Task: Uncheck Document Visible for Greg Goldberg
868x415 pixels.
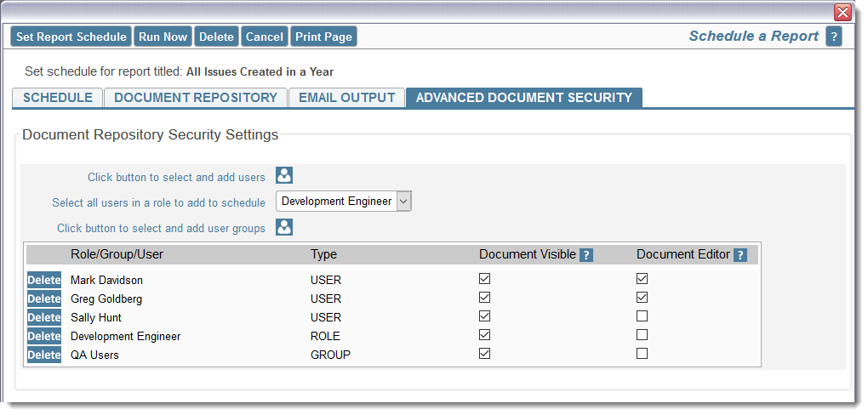Action: coord(484,298)
